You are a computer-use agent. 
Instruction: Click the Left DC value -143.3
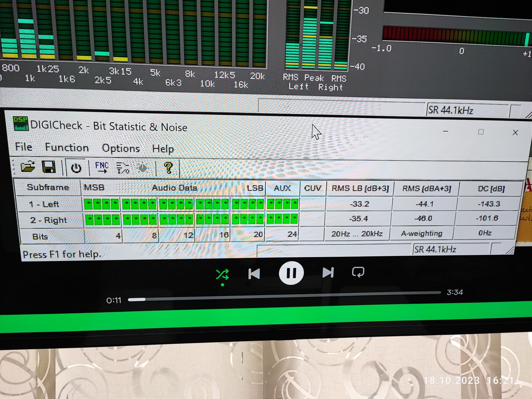(489, 204)
